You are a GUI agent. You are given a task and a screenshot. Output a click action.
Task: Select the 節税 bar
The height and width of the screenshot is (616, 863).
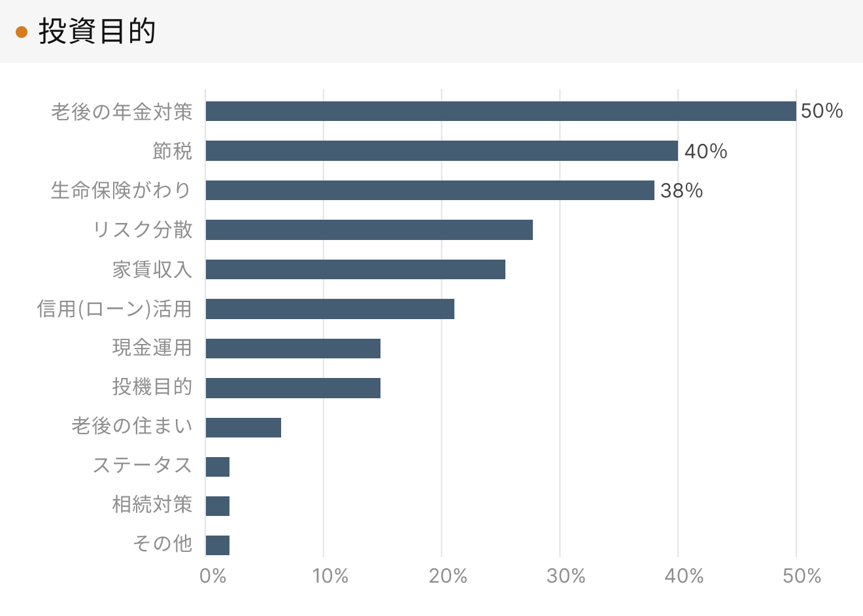pos(442,151)
